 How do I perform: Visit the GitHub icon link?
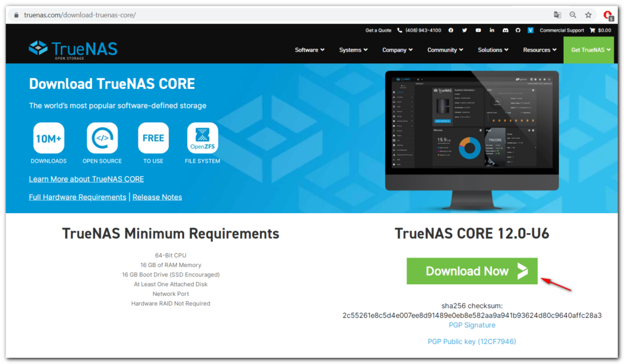click(x=518, y=30)
